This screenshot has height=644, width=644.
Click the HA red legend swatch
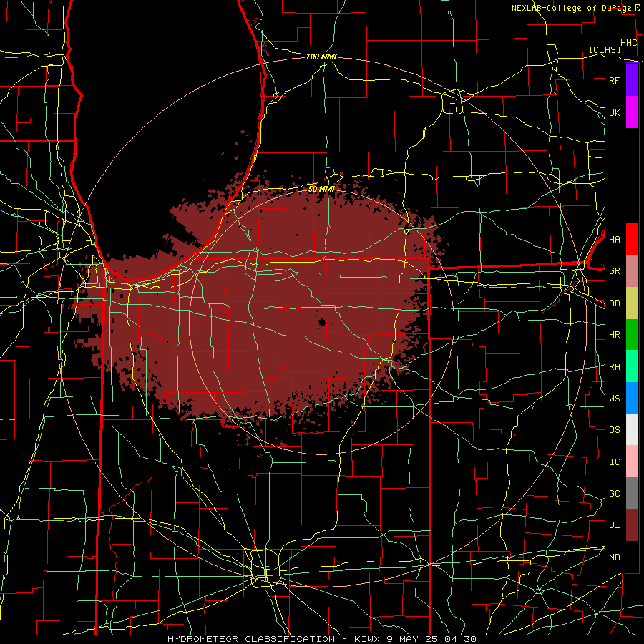pyautogui.click(x=632, y=239)
